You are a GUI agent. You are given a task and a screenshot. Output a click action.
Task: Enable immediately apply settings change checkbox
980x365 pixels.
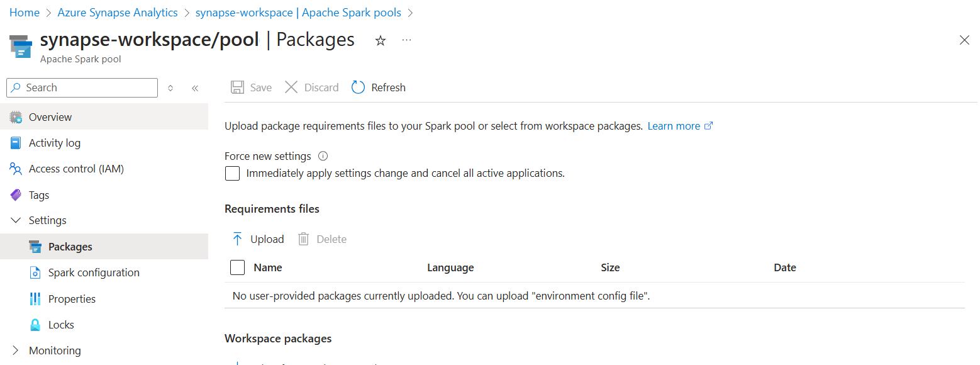coord(232,173)
